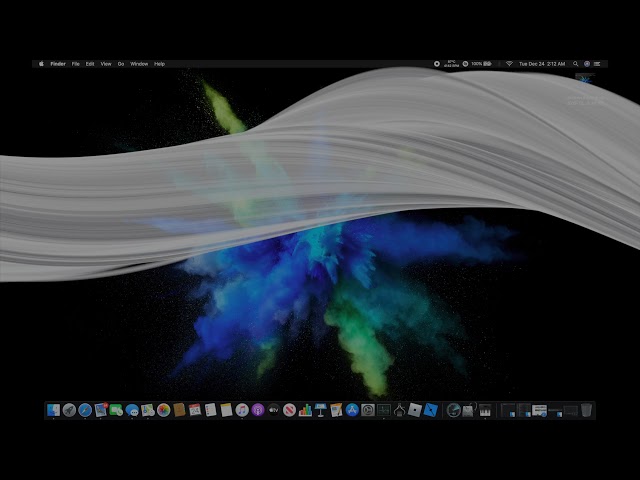Open the Finder menu
640x480 pixels.
[x=58, y=64]
